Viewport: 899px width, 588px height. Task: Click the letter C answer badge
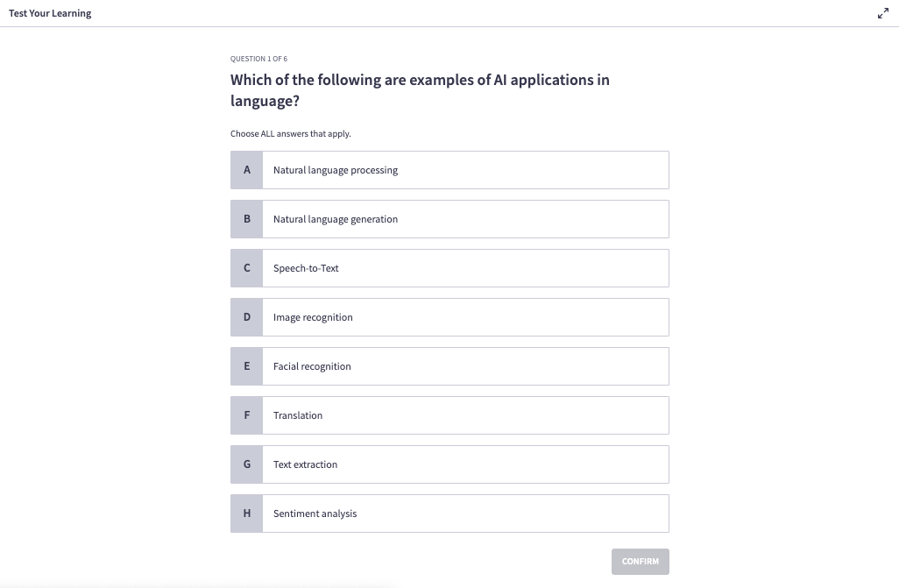pos(246,268)
